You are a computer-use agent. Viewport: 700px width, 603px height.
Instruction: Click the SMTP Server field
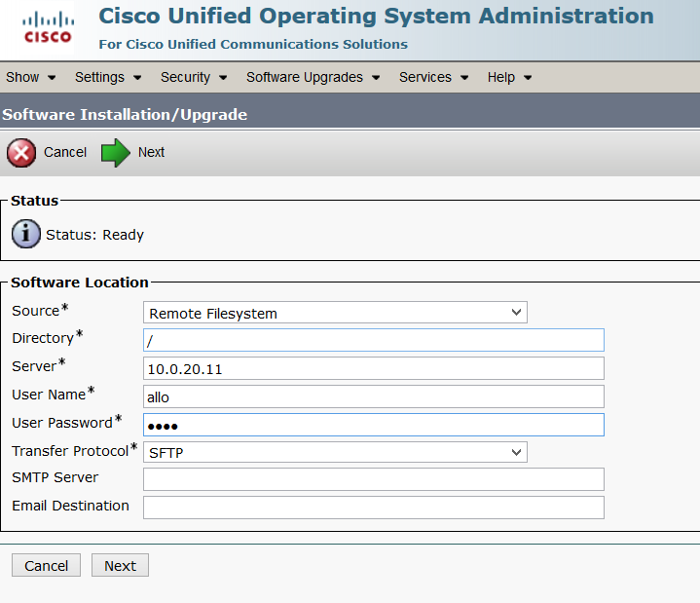pyautogui.click(x=373, y=479)
